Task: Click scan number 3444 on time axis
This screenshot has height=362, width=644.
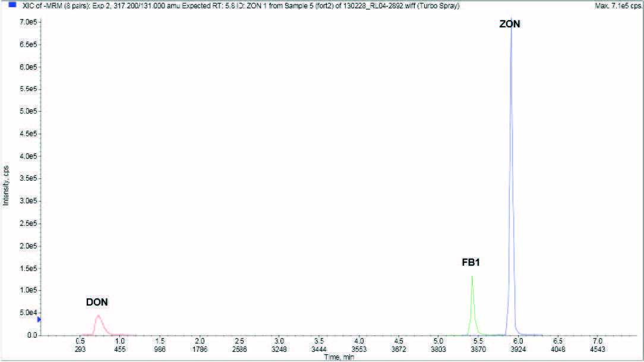Action: (319, 350)
